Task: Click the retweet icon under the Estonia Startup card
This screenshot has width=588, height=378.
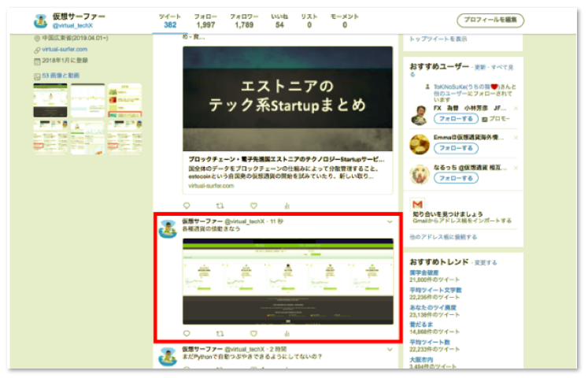Action: 220,206
